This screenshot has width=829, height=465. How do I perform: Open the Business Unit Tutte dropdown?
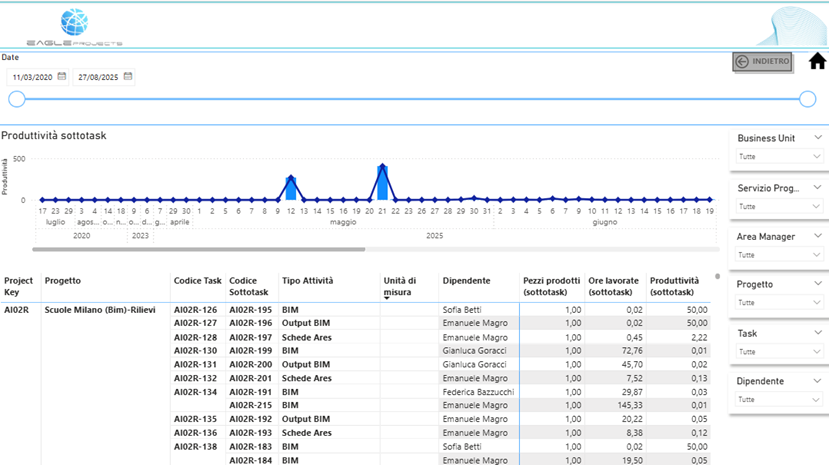click(x=780, y=157)
